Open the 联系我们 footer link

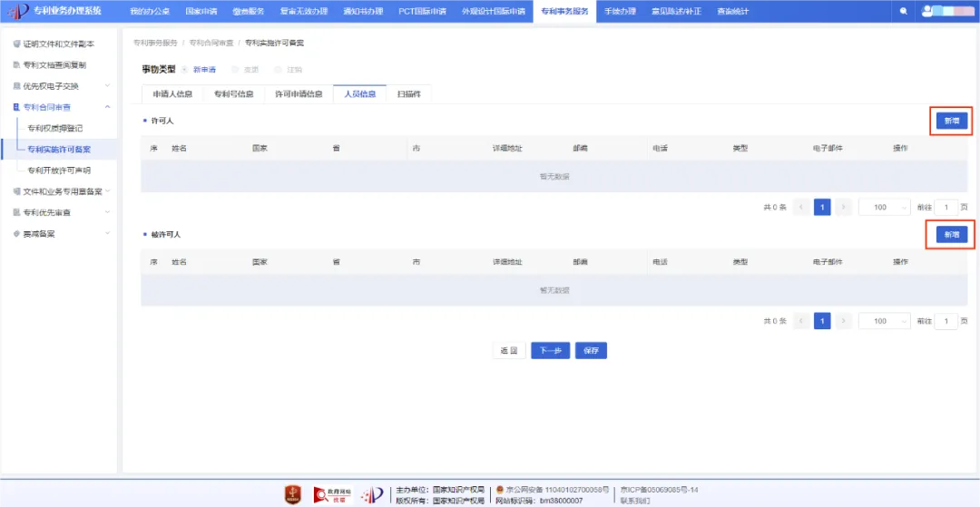point(635,501)
